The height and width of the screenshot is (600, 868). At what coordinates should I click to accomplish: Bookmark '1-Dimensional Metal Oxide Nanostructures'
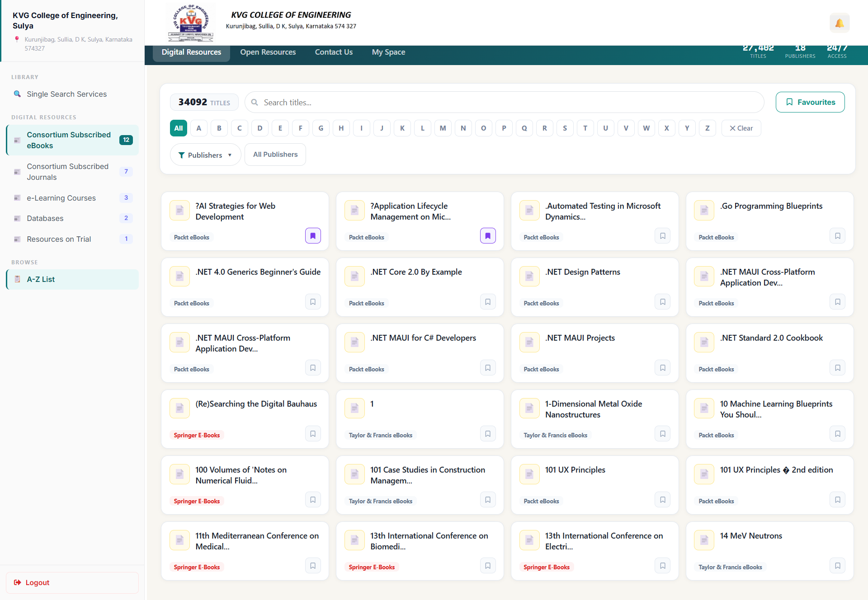663,434
